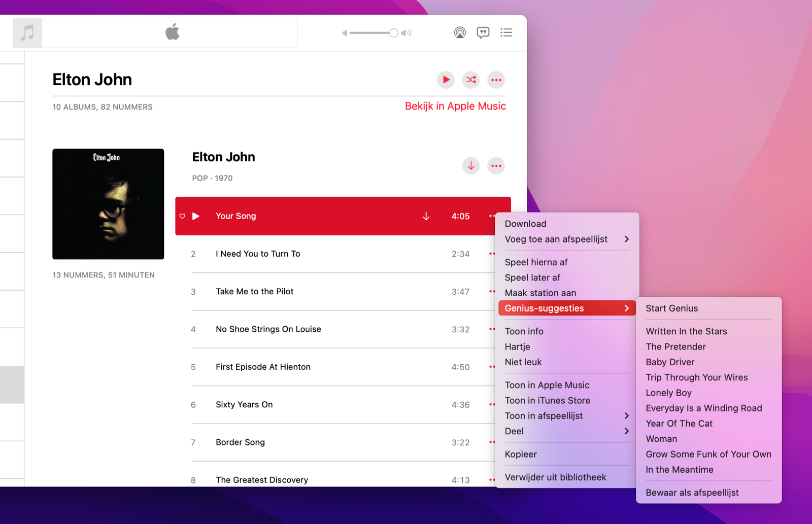Viewport: 812px width, 524px height.
Task: Select Everyday Is a Winding Road suggestion
Action: (708, 408)
